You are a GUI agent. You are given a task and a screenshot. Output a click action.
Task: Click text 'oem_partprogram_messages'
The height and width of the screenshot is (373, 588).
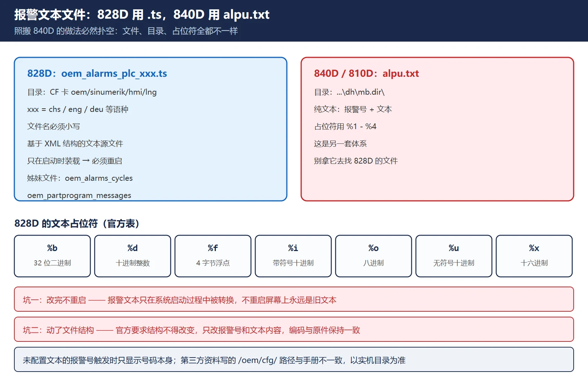pos(79,195)
